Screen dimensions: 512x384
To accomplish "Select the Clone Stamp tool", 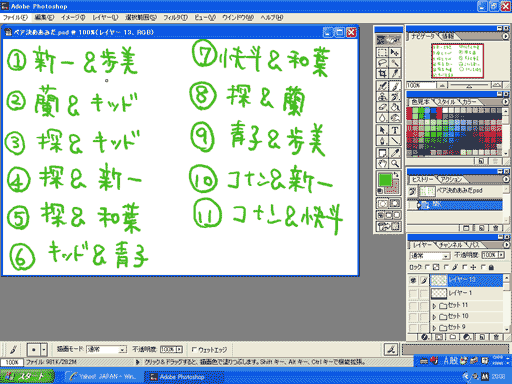I will [382, 97].
